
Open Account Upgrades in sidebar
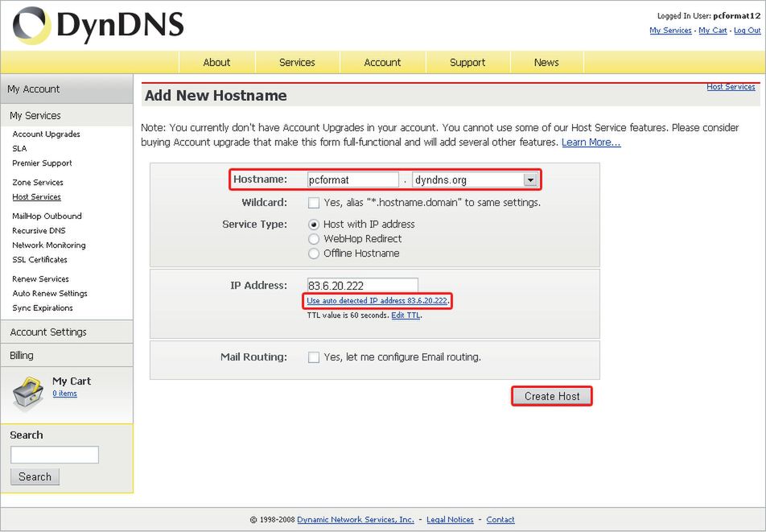tap(47, 134)
